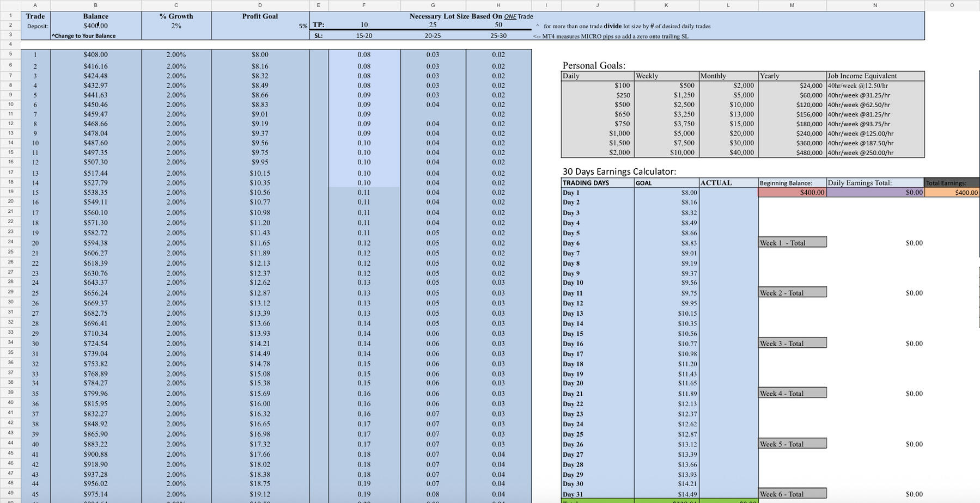Click the Week 6 - Total label

[x=793, y=494]
